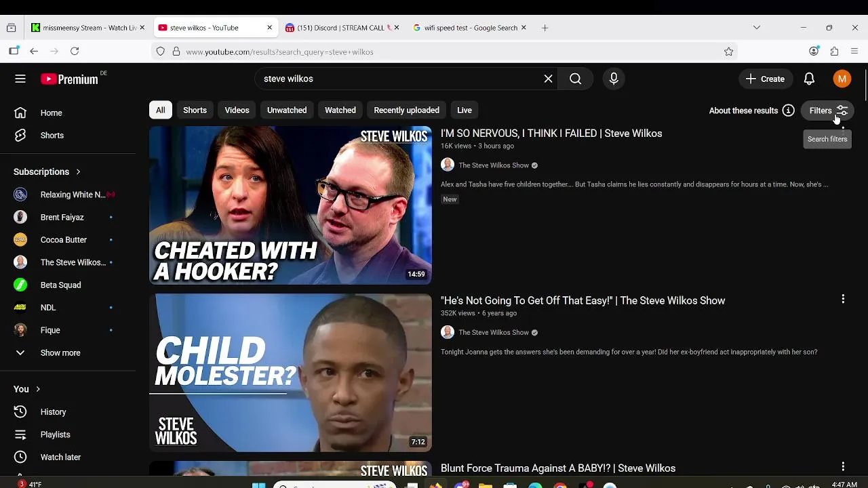Select the Live filter chip
Screen dimensions: 868x488
465,110
